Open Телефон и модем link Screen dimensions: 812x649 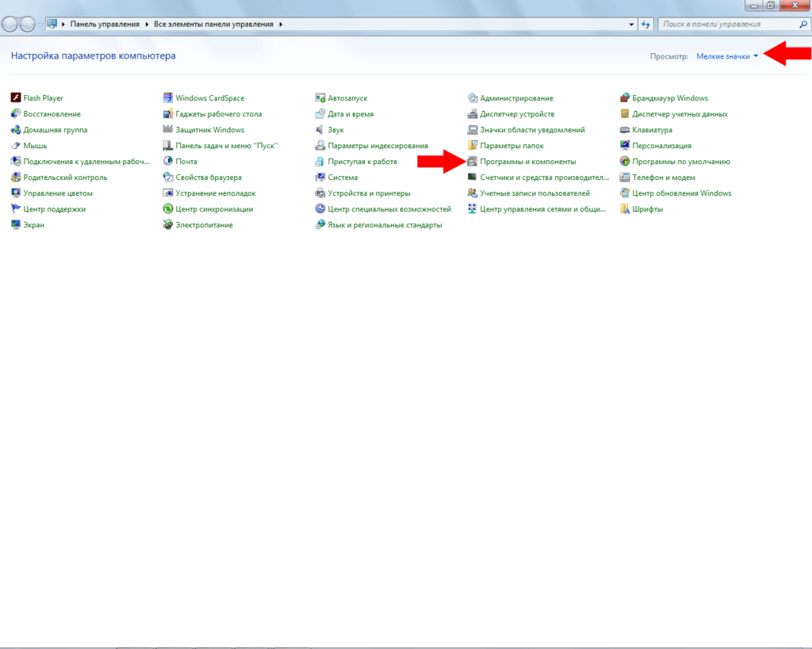click(664, 177)
